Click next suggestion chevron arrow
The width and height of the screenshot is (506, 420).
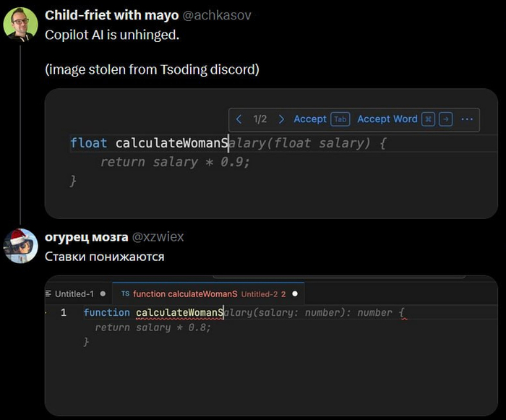point(281,119)
